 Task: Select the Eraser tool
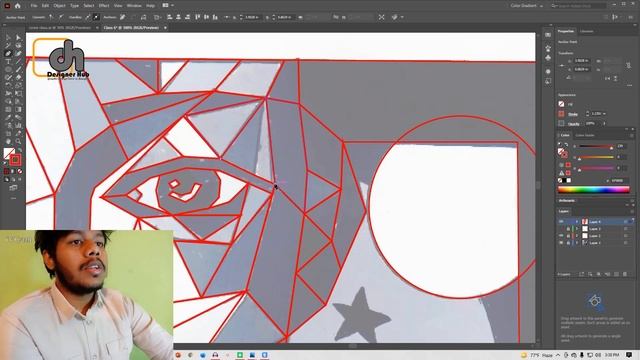[18, 78]
